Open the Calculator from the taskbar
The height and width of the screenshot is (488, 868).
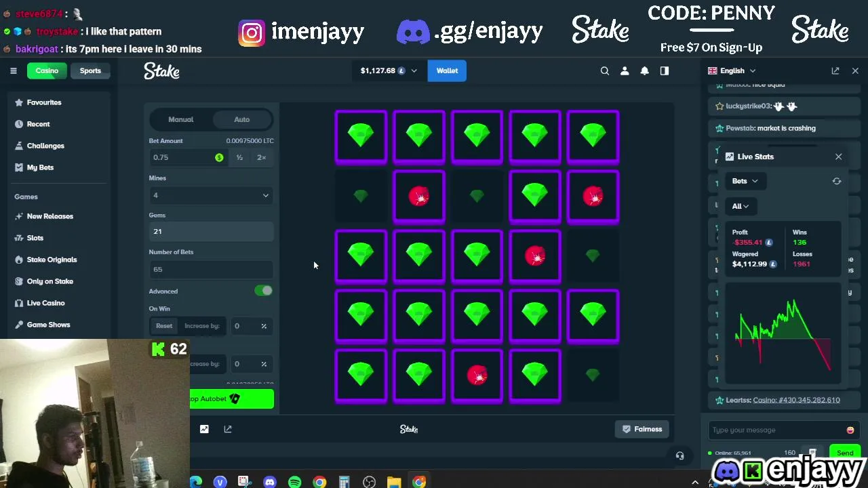point(344,482)
